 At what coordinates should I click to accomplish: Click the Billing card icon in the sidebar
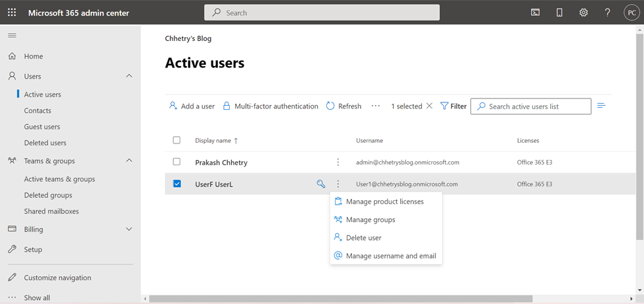coord(13,229)
